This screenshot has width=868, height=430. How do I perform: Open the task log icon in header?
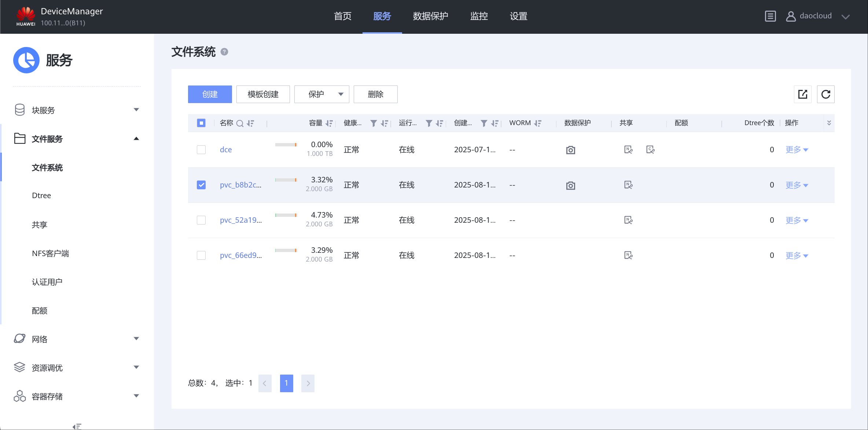pyautogui.click(x=770, y=16)
